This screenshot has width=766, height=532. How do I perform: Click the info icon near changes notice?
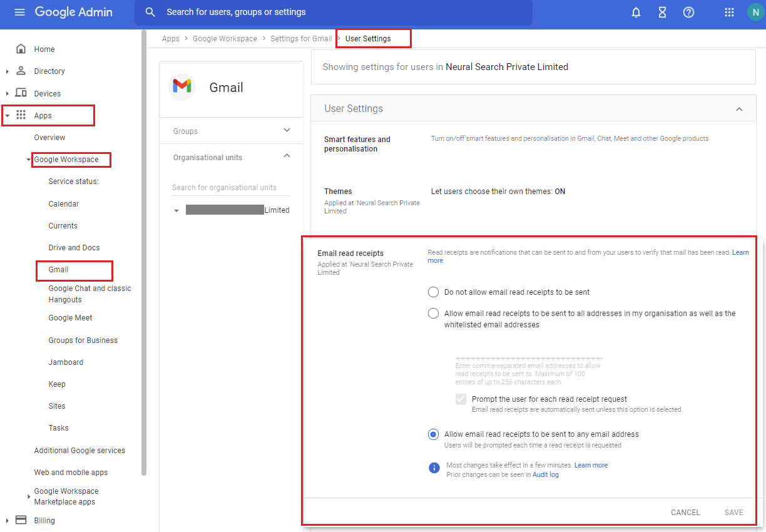pos(434,468)
